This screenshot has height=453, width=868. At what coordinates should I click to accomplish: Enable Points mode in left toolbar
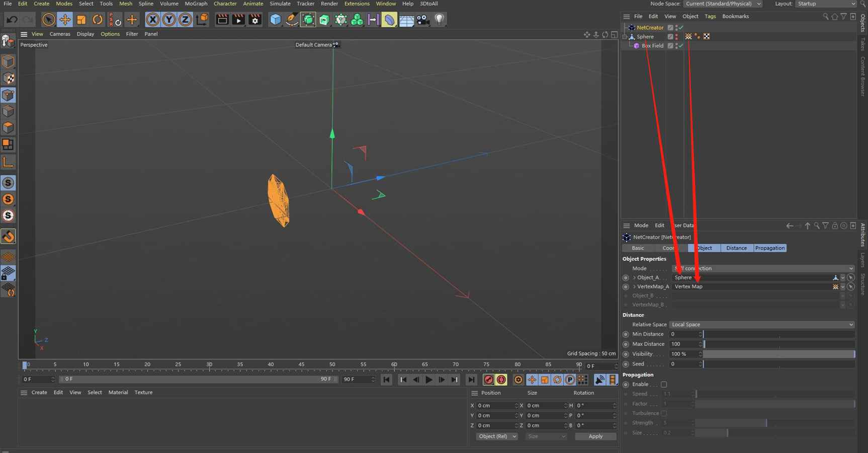8,95
